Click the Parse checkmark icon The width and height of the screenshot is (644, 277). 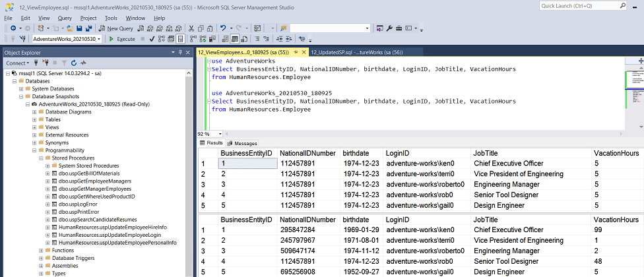pos(152,39)
